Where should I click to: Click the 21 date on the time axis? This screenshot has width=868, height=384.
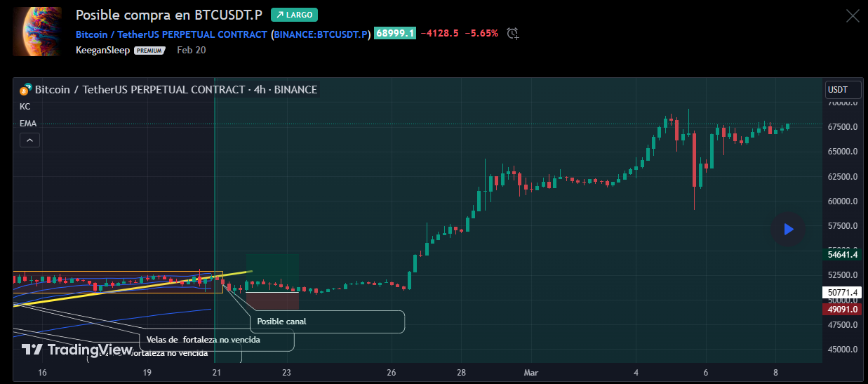[217, 373]
